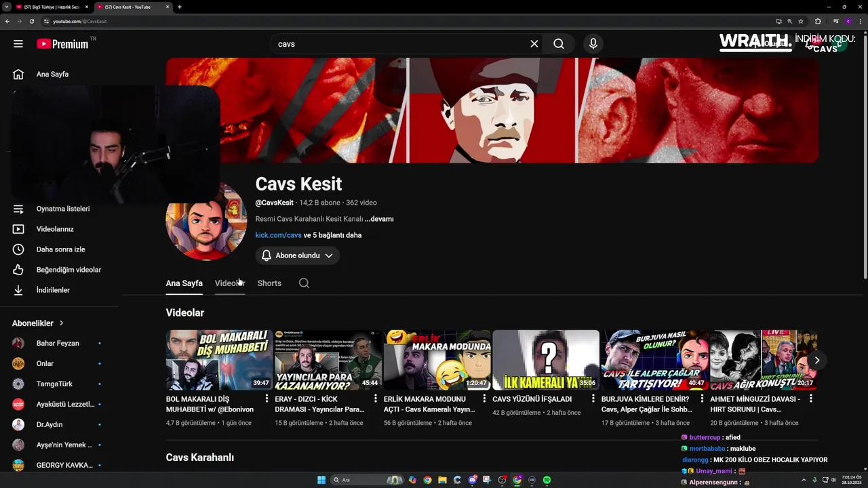Image resolution: width=868 pixels, height=488 pixels.
Task: Open Bahar Feyzan subscription channel
Action: [x=58, y=343]
